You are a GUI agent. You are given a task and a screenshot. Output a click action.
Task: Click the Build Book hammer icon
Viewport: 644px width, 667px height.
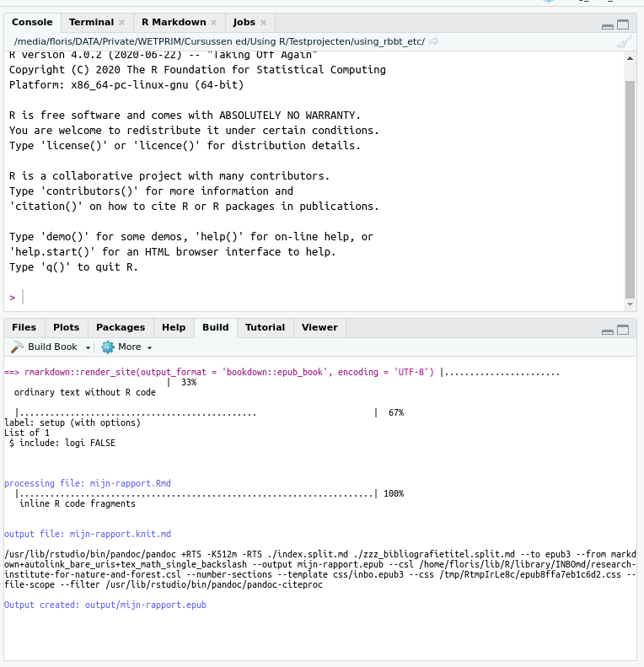pos(17,347)
